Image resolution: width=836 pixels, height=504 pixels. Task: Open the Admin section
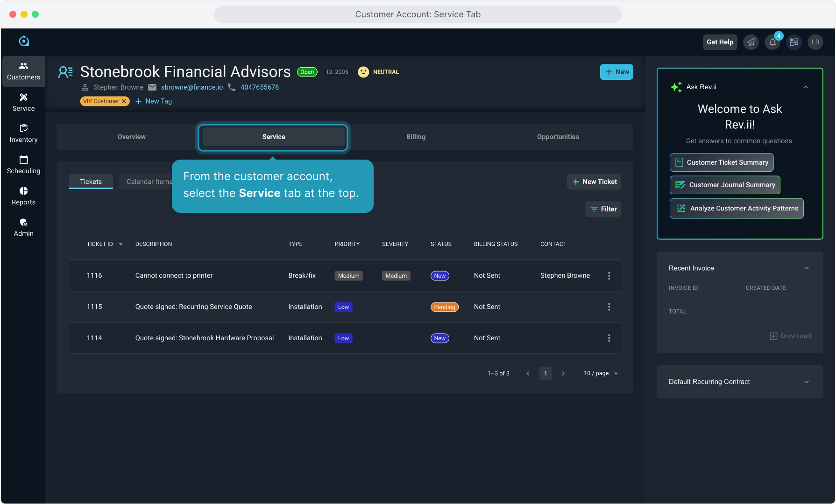click(x=23, y=227)
